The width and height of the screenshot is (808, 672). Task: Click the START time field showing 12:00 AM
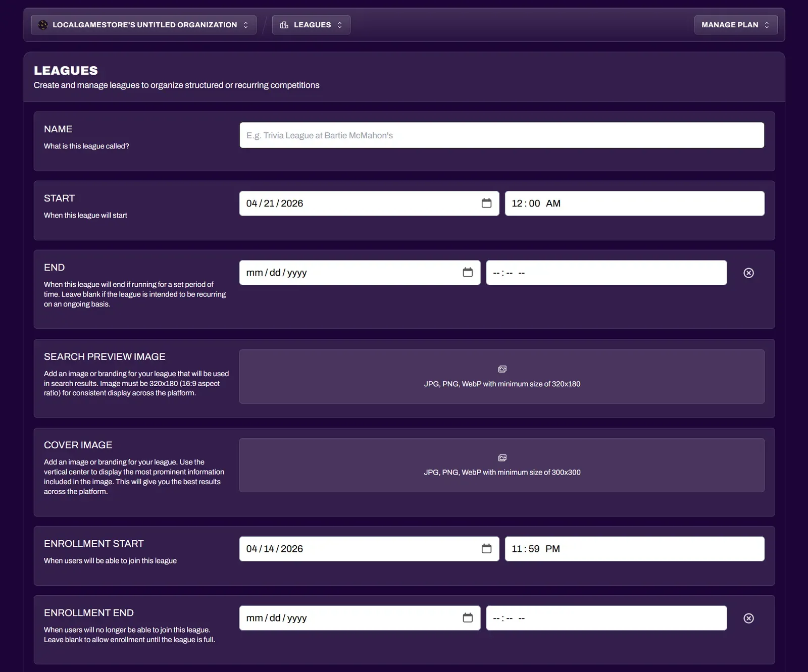[x=634, y=203]
